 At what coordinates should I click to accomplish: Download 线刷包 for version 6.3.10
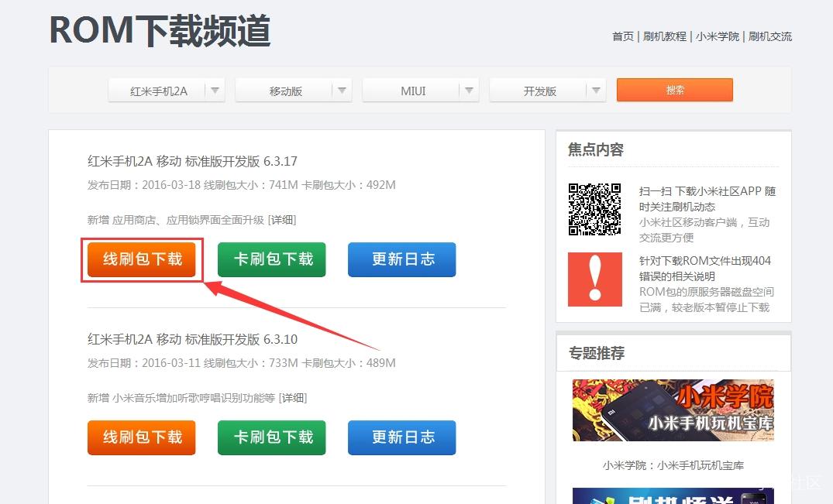click(141, 437)
